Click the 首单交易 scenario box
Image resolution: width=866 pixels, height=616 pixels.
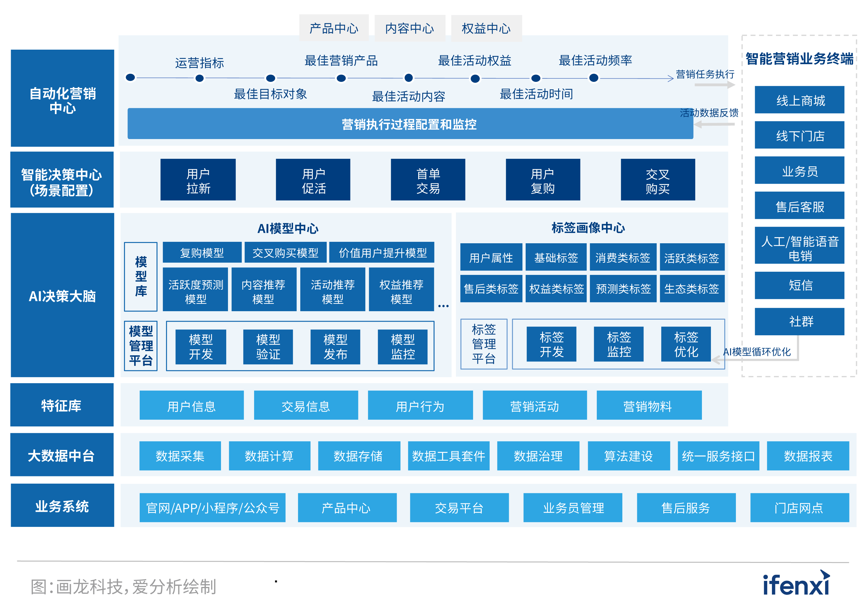point(428,179)
